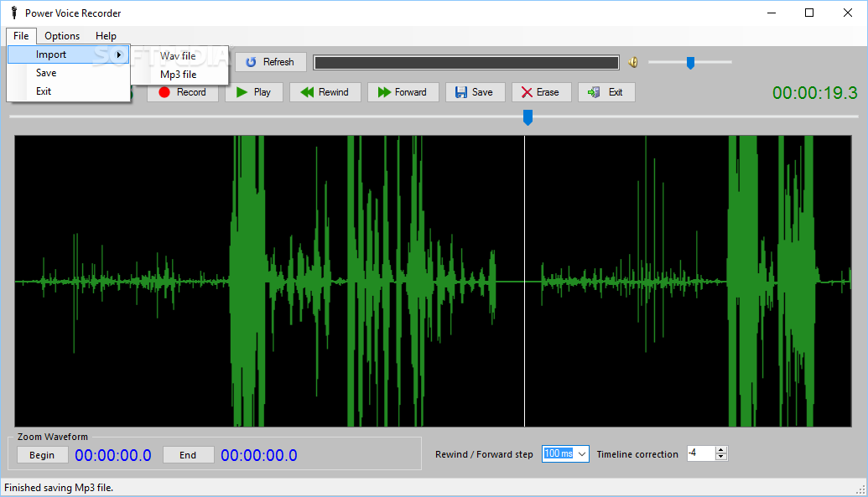
Task: Open the Options menu
Action: (62, 36)
